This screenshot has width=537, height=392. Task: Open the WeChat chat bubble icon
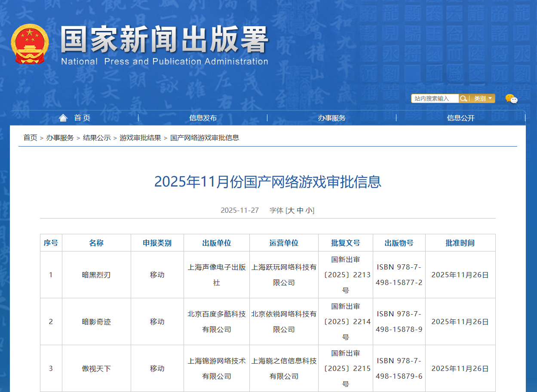point(511,99)
